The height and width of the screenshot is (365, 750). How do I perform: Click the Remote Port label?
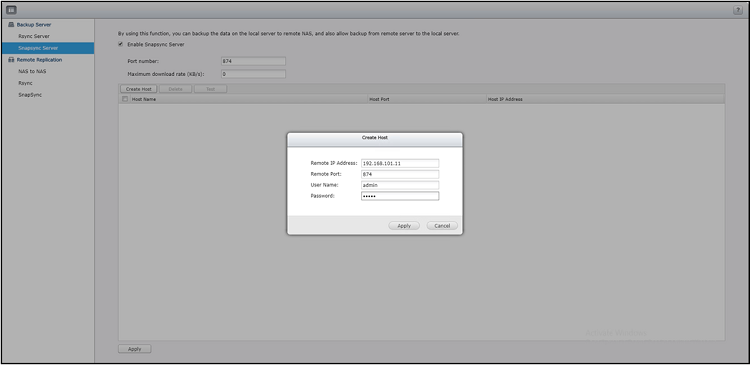coord(326,174)
